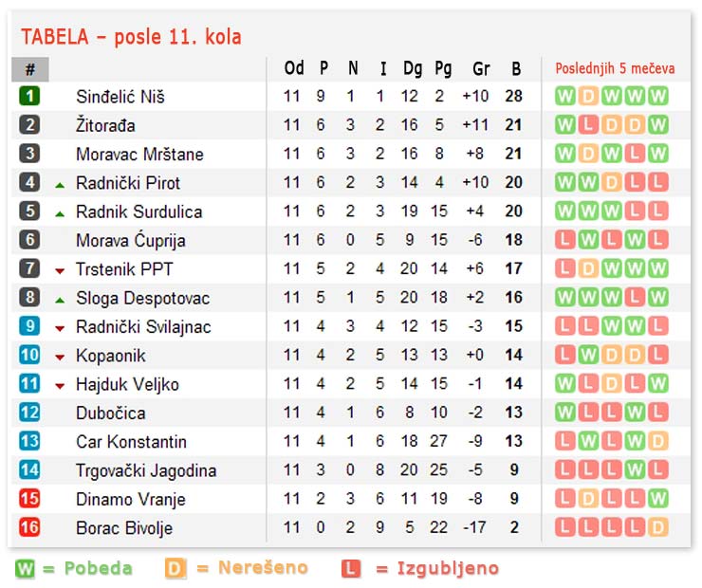The width and height of the screenshot is (702, 588).
Task: Click the red L Izgubljeno legend icon
Action: click(351, 569)
